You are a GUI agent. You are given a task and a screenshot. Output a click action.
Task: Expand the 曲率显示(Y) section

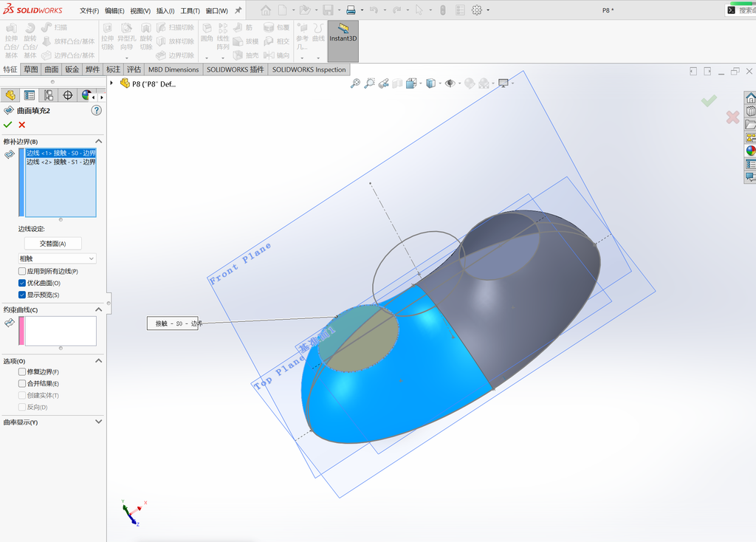98,422
